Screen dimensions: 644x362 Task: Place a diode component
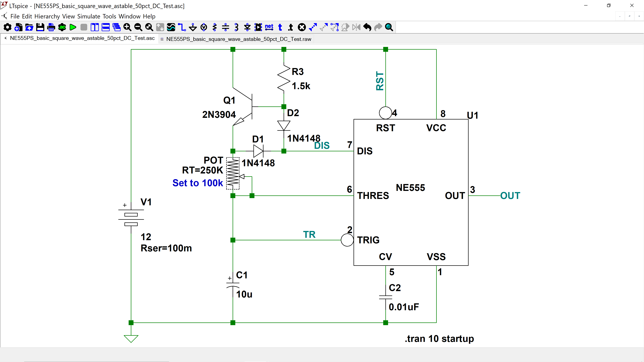[x=247, y=27]
